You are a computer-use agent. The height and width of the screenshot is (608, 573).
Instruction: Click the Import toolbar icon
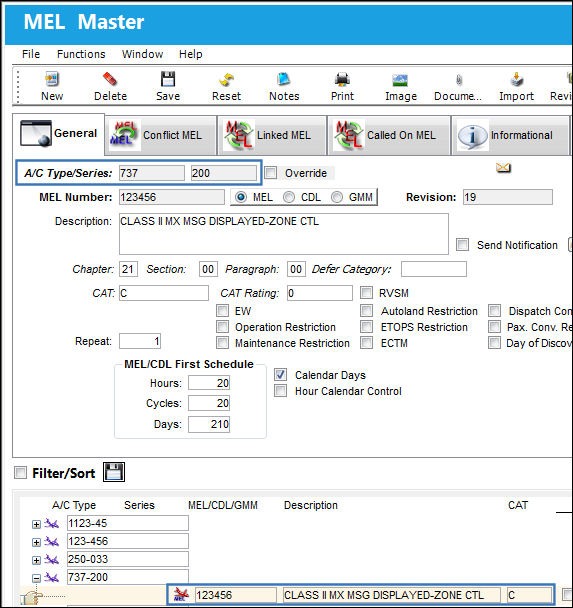(x=516, y=79)
